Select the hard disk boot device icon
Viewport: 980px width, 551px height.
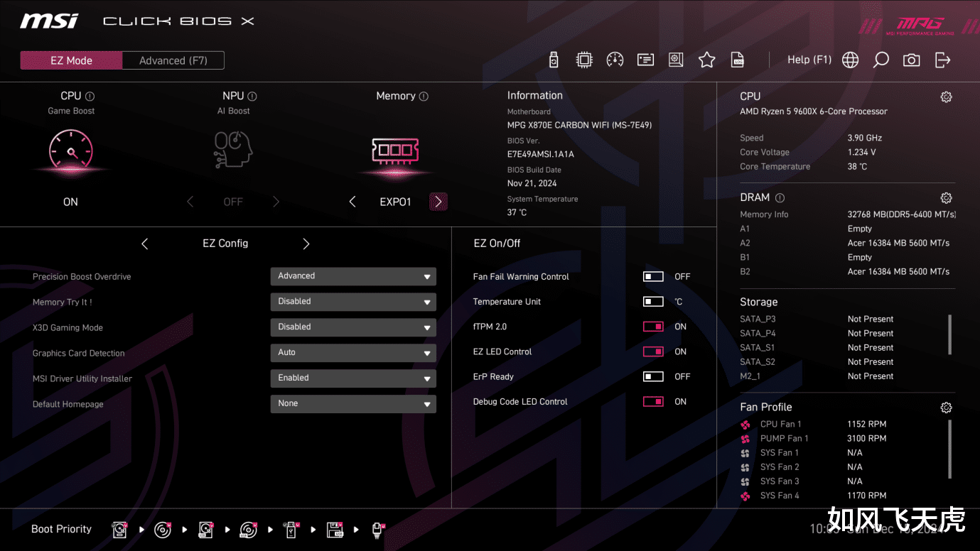pos(119,530)
